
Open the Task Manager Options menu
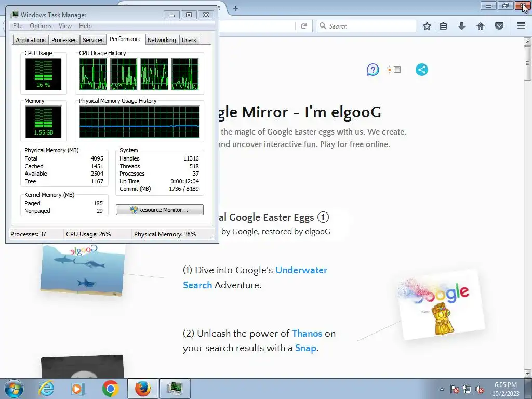pos(41,26)
